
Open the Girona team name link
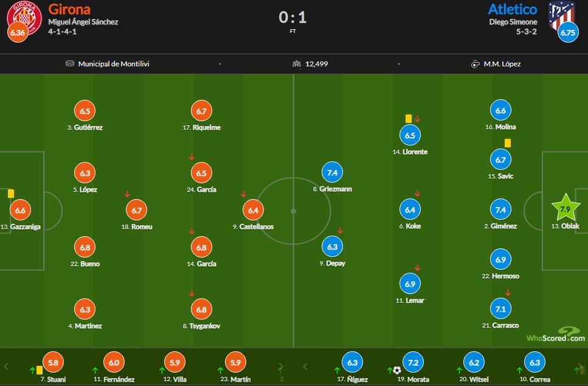click(x=69, y=9)
